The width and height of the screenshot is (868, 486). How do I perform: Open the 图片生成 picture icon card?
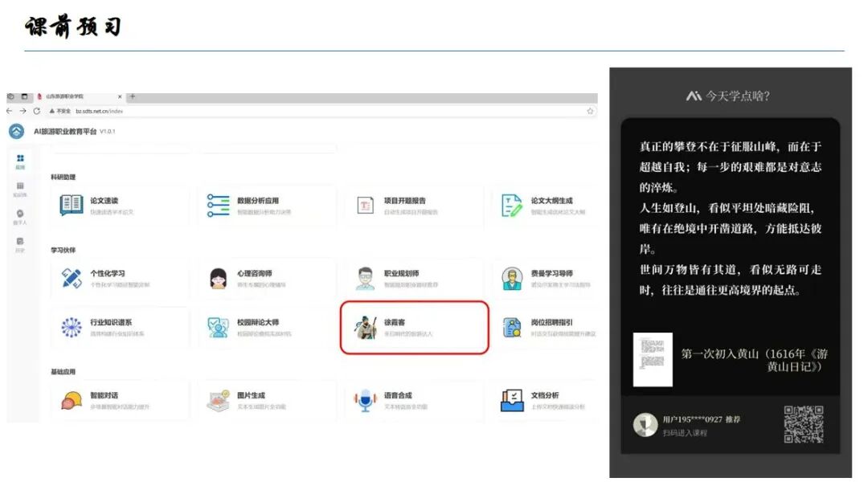[x=268, y=400]
